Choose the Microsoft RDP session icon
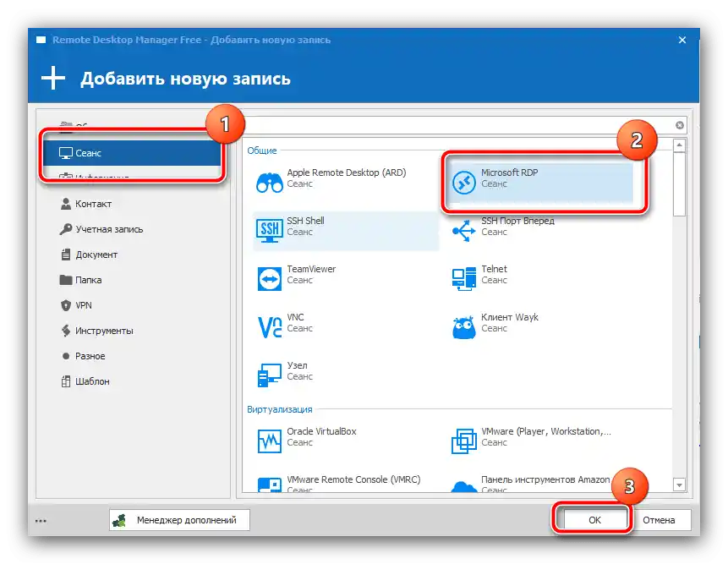Screen dimensions: 728x564 (x=464, y=183)
